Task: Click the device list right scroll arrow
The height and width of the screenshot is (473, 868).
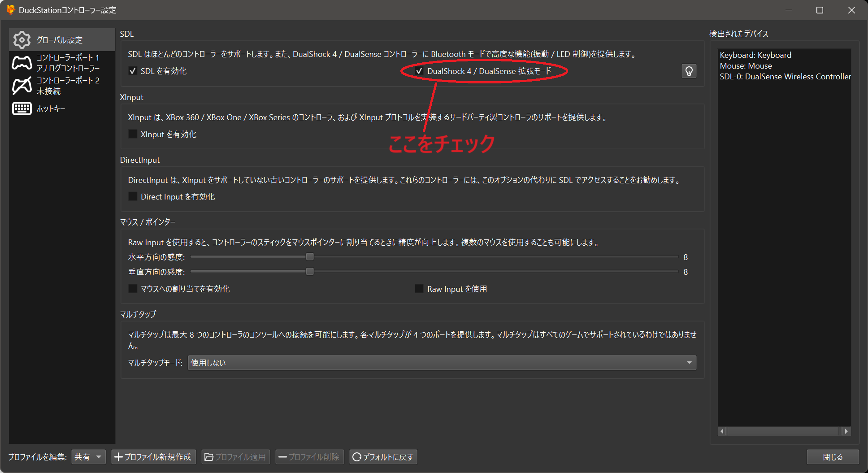Action: 846,431
